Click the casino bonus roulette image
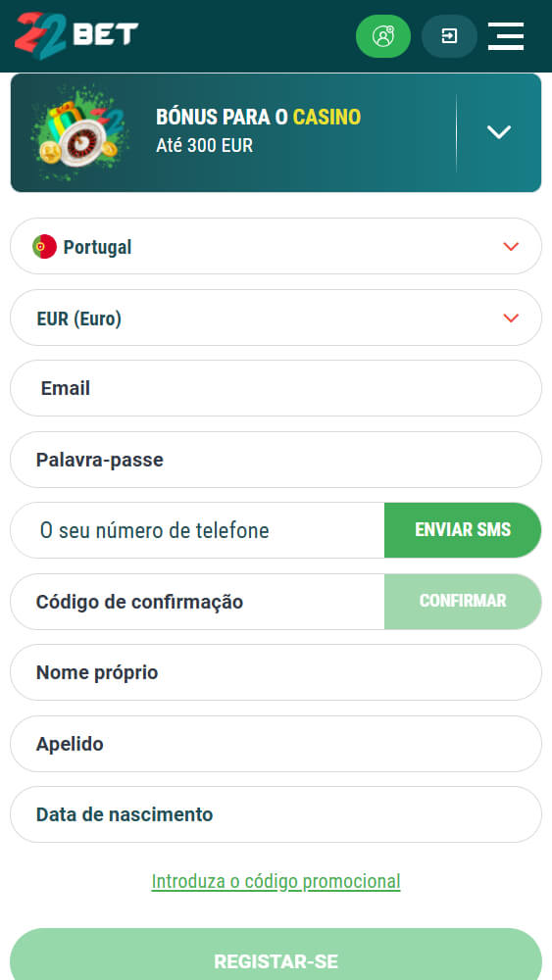Screen dimensions: 552x980 click(79, 132)
